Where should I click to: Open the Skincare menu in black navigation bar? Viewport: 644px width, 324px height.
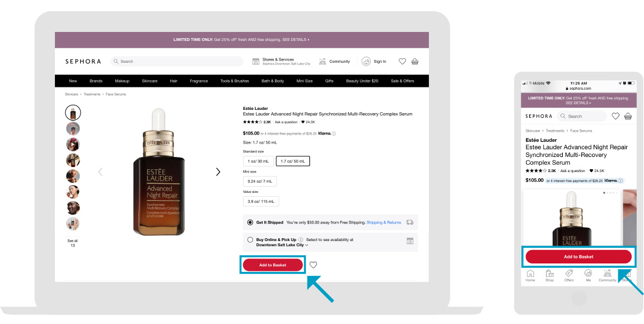click(x=150, y=81)
